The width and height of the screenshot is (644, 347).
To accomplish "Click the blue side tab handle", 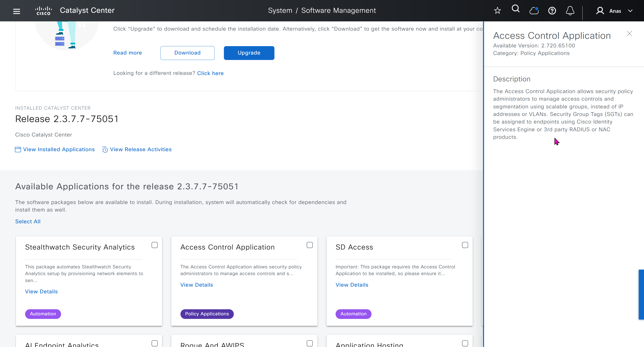I will tap(641, 294).
